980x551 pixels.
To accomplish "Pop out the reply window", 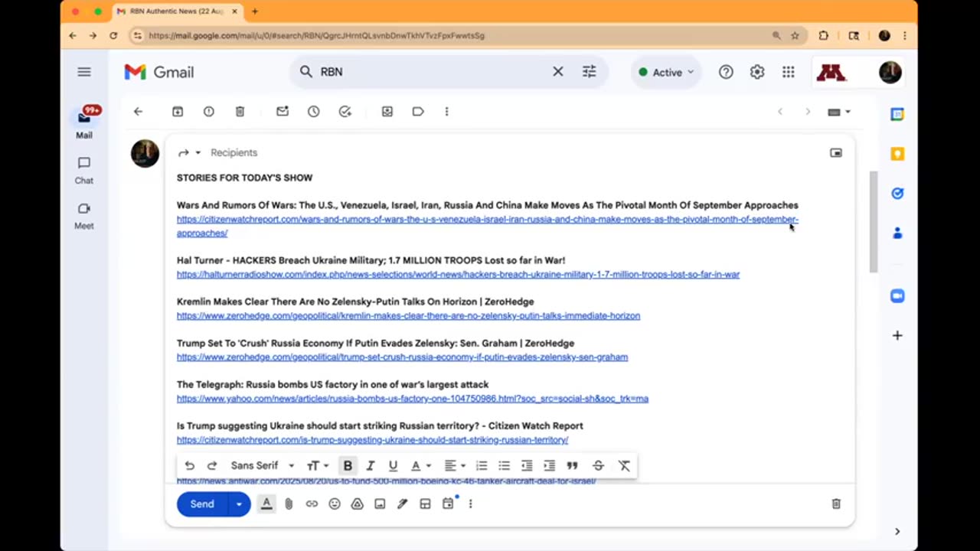I will pyautogui.click(x=836, y=152).
